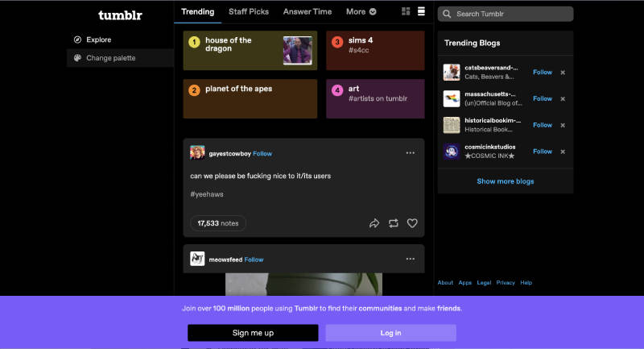
Task: Open the Explore compass icon in sidebar
Action: pyautogui.click(x=78, y=39)
